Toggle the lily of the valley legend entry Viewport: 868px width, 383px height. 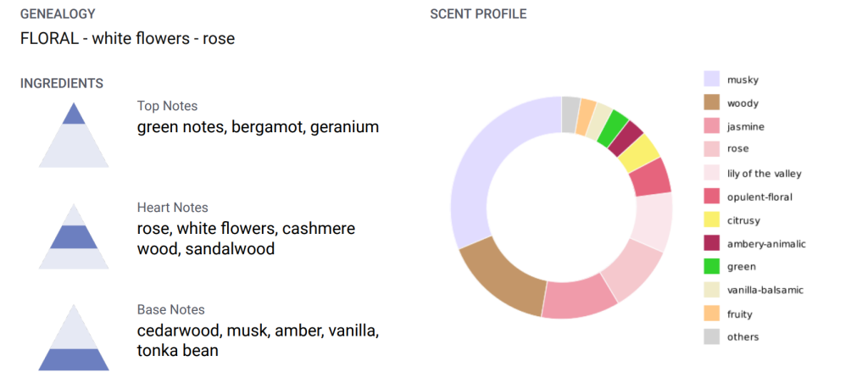tap(764, 174)
